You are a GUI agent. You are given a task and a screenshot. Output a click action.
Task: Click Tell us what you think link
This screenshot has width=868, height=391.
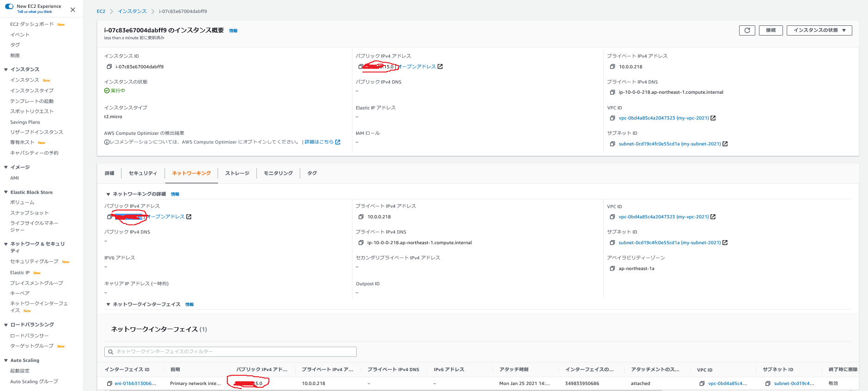coord(35,12)
